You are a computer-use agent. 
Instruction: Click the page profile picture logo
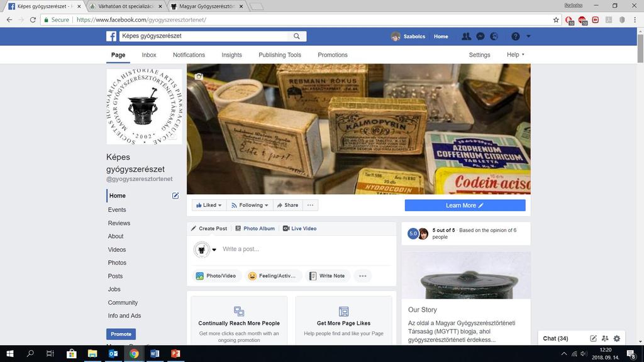[x=144, y=106]
